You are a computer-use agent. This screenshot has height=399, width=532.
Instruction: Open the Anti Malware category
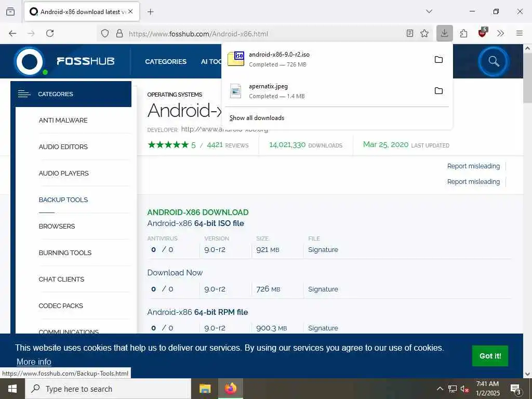coord(63,120)
